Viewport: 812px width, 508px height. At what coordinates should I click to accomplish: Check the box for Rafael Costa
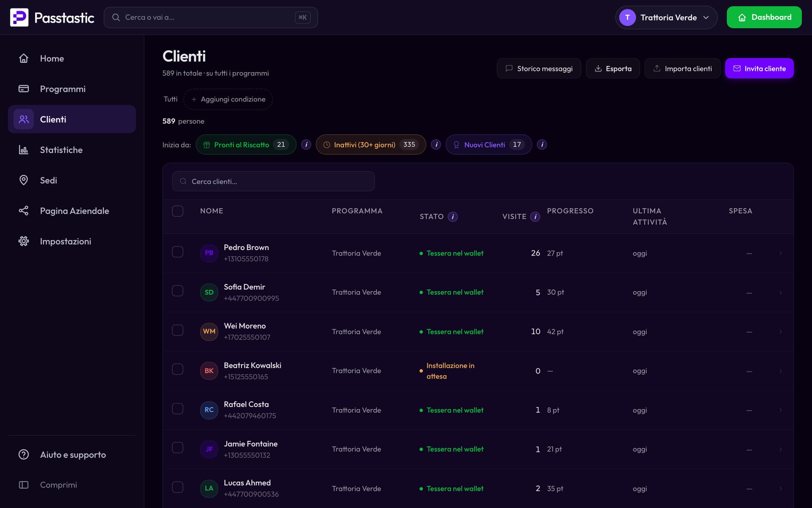pos(178,409)
